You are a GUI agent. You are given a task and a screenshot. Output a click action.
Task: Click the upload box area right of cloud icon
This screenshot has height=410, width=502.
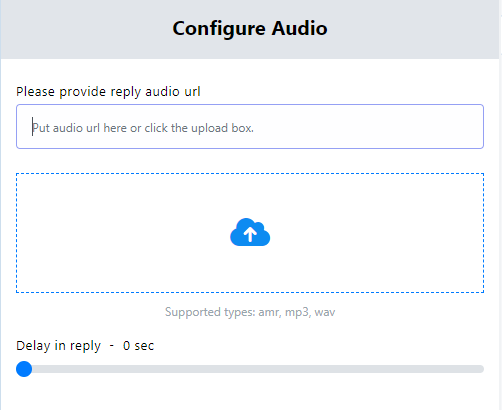coord(377,233)
